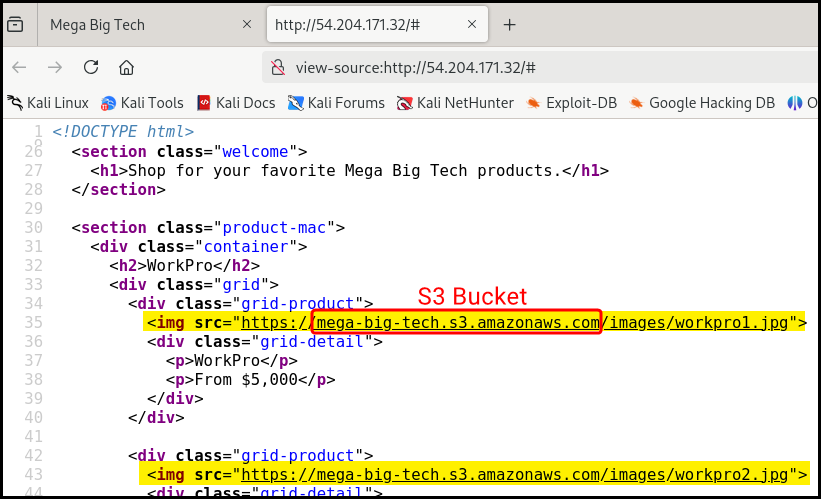821x499 pixels.
Task: Click the Kali Forums bookmark icon
Action: pos(296,103)
